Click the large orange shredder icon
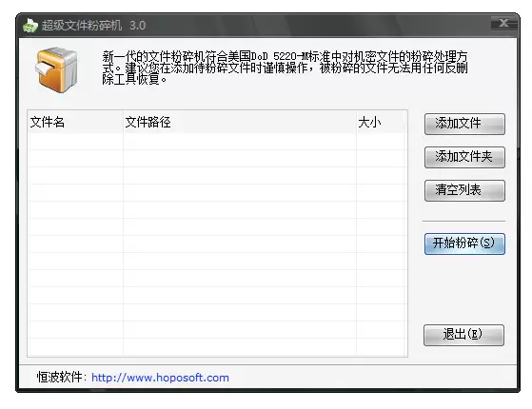The height and width of the screenshot is (409, 532). (57, 69)
